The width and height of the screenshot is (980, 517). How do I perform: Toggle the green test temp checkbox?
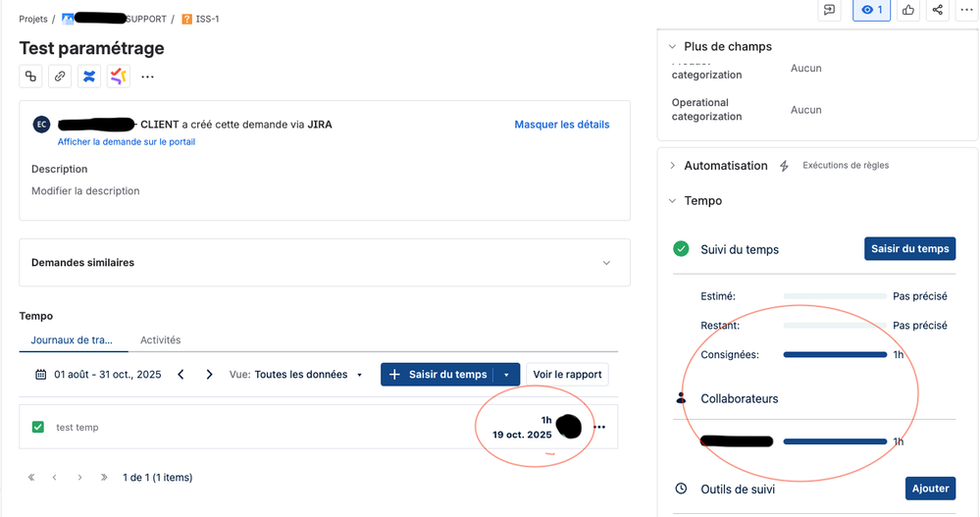click(38, 427)
